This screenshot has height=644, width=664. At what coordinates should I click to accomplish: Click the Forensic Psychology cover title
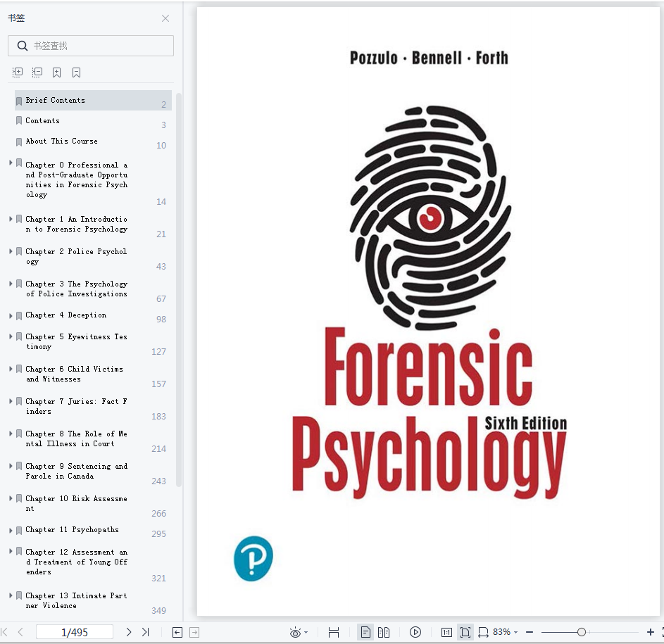point(429,412)
